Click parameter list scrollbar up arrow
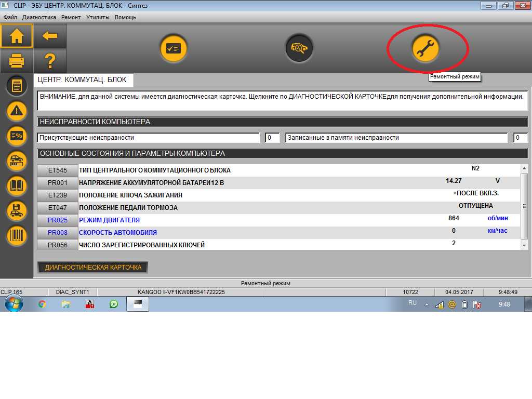This screenshot has width=532, height=399. (x=524, y=168)
